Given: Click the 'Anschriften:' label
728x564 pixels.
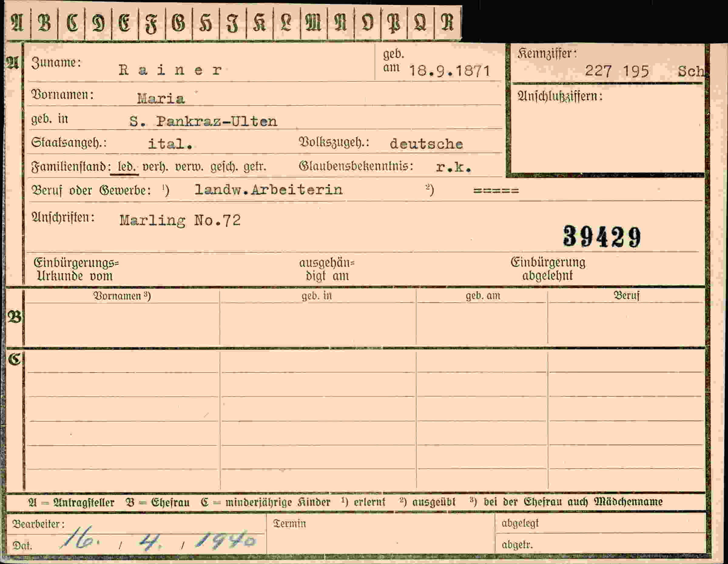Looking at the screenshot, I should tap(63, 218).
